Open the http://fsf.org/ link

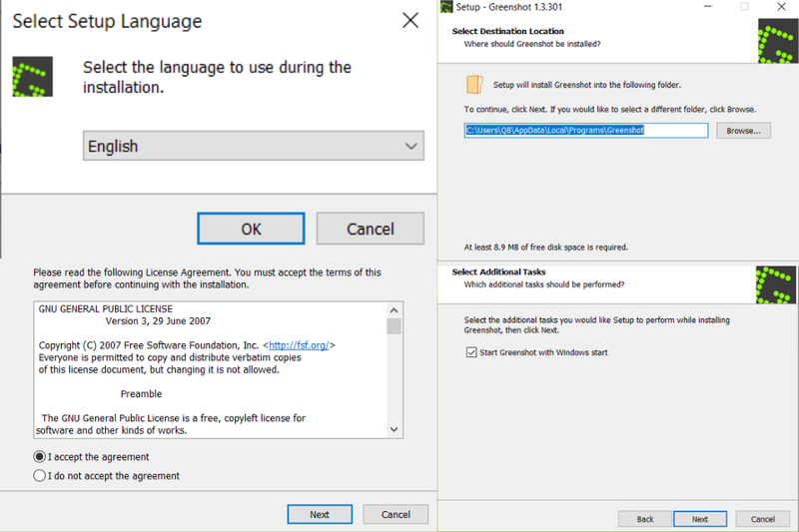tap(299, 345)
